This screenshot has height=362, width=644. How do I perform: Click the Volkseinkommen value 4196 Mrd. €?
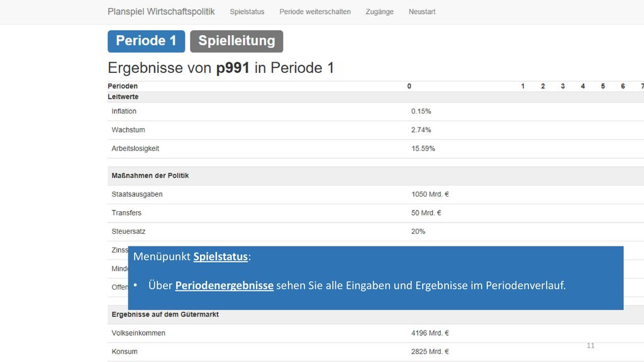[x=430, y=333]
